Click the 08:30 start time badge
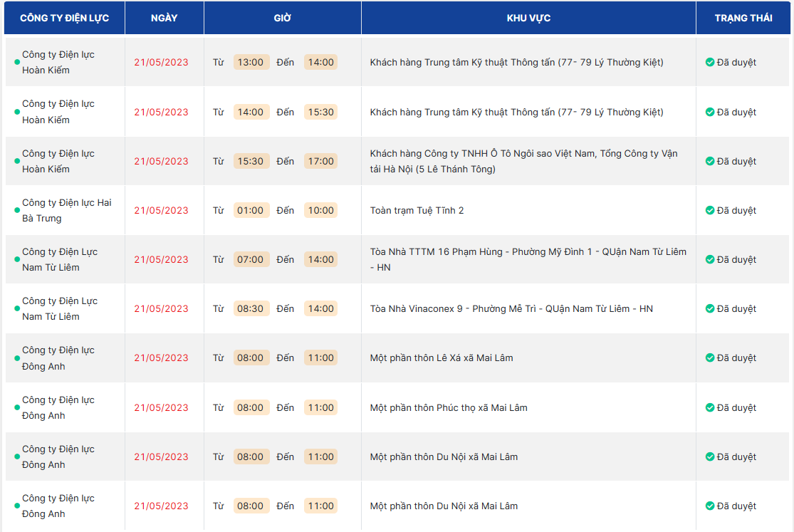Screen dimensions: 794x532 [251, 309]
